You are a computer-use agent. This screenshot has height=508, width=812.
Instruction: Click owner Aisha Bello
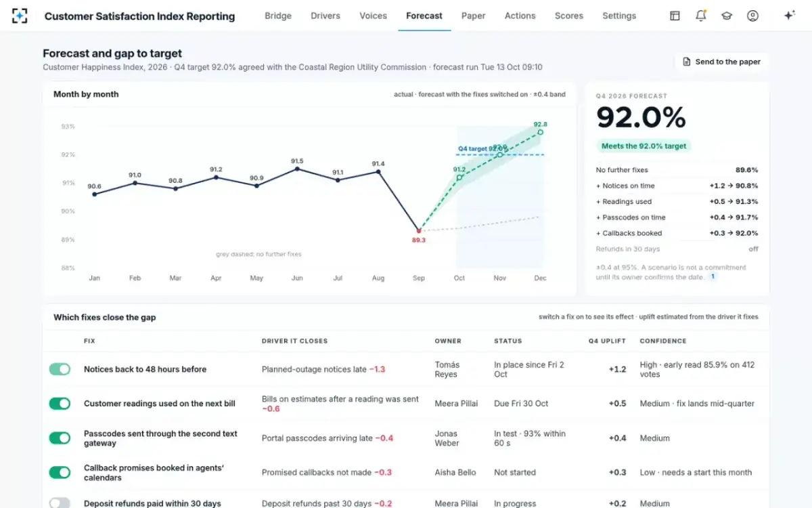[455, 473]
